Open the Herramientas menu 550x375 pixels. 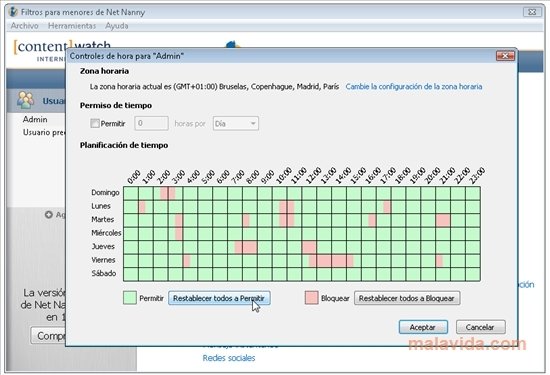point(72,26)
